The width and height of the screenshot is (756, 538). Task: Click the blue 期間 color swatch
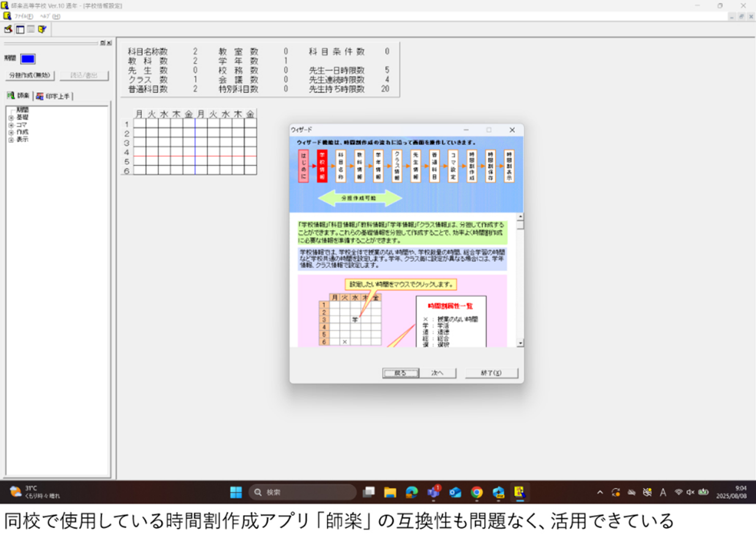(28, 59)
